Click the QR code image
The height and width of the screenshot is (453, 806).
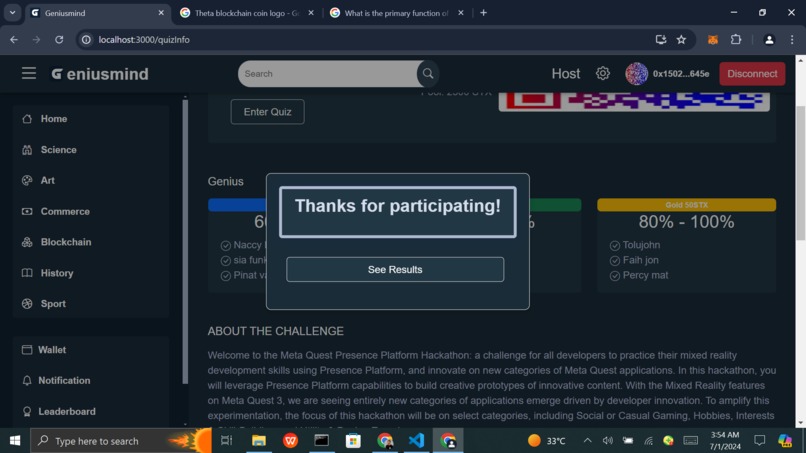tap(634, 101)
